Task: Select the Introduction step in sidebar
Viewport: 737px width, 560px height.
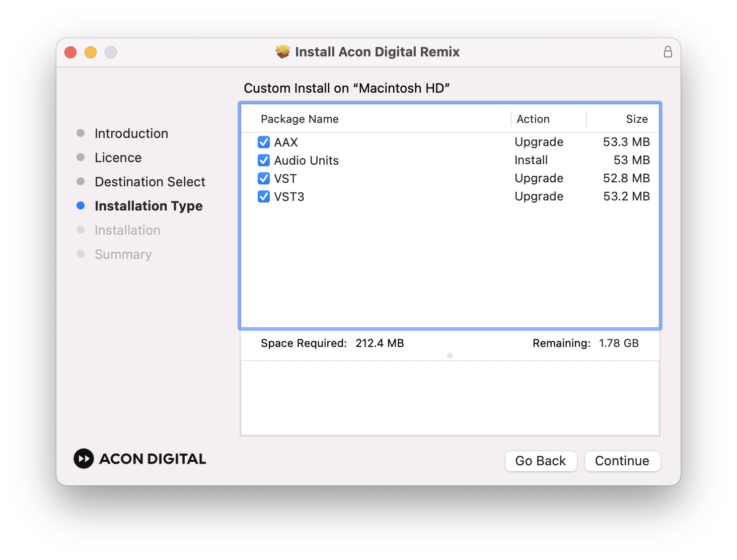Action: [131, 133]
